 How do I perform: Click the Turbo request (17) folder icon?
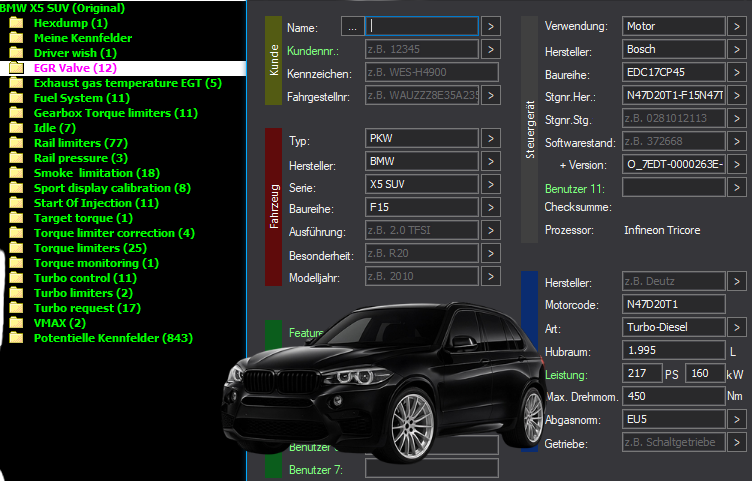(16, 307)
